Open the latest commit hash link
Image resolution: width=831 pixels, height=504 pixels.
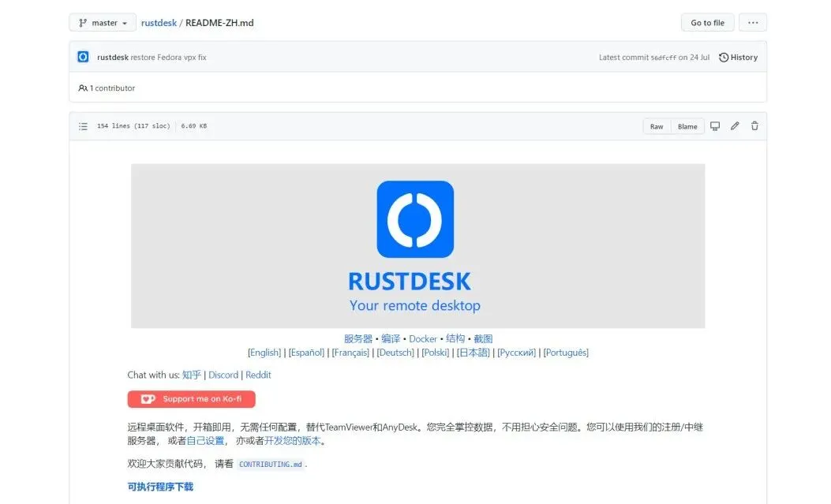pos(664,58)
